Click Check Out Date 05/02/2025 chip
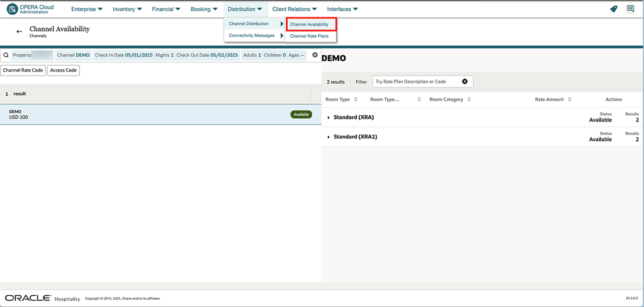644x307 pixels. tap(208, 55)
